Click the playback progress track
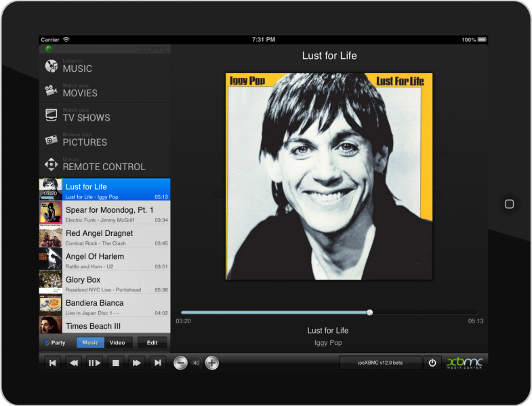This screenshot has height=406, width=532. tap(329, 312)
